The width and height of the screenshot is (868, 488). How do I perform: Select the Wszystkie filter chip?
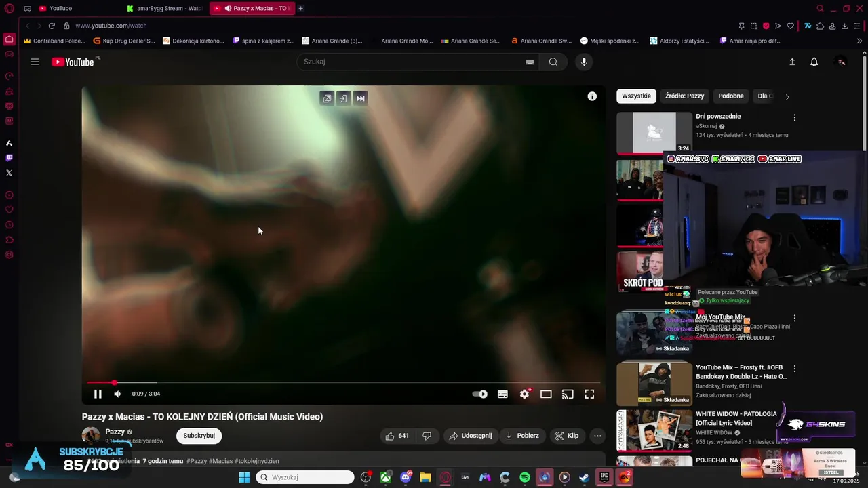[x=636, y=96]
